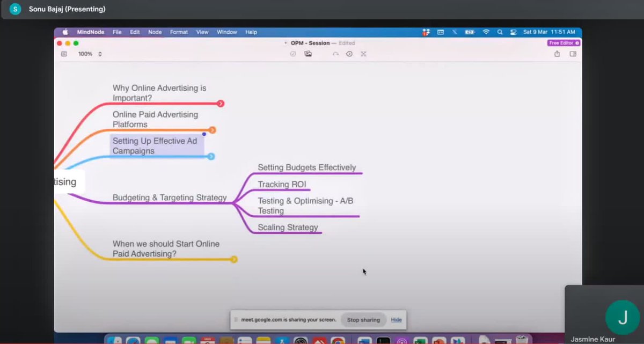Click the date and time Sat 9 Mar
This screenshot has height=344, width=644.
pos(549,32)
